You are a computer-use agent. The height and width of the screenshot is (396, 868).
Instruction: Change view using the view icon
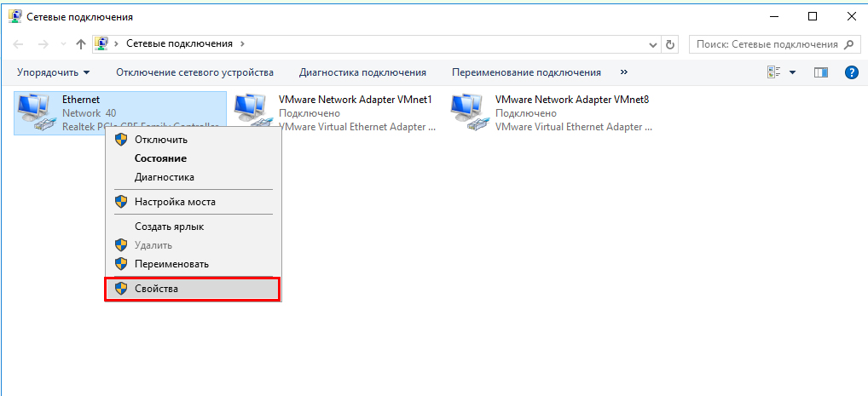(x=773, y=72)
